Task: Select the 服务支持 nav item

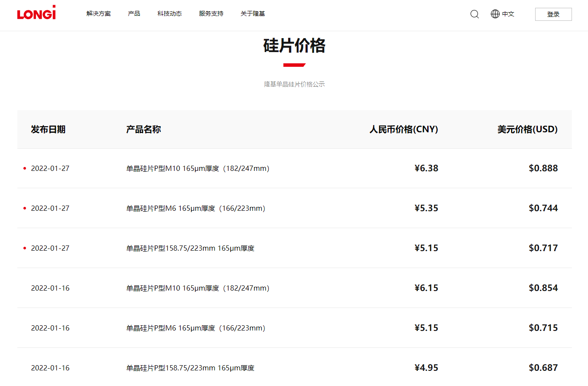Action: pyautogui.click(x=211, y=13)
